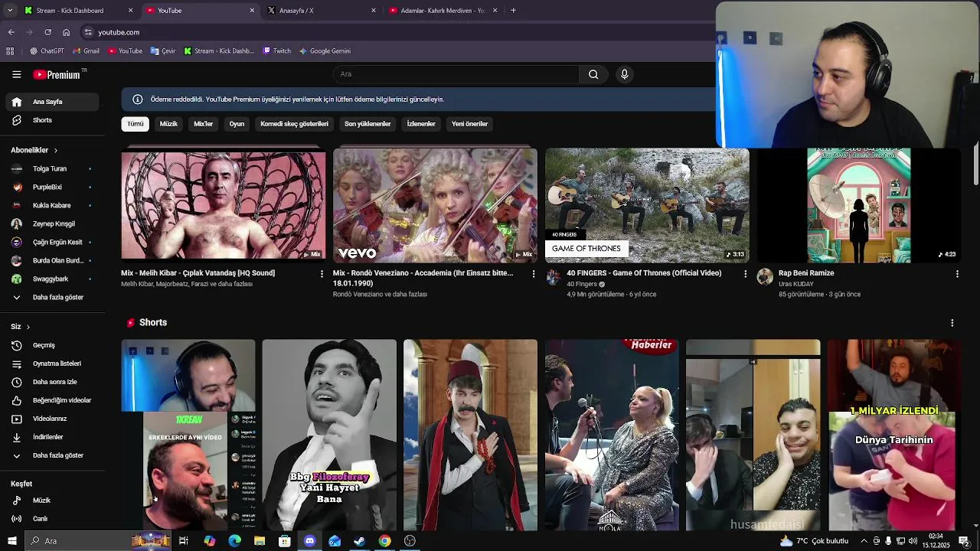Select the Oyun filter chip
The width and height of the screenshot is (980, 551).
click(x=237, y=124)
